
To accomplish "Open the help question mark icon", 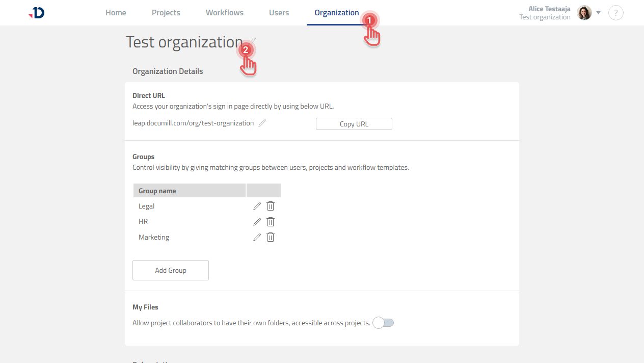I will (616, 13).
